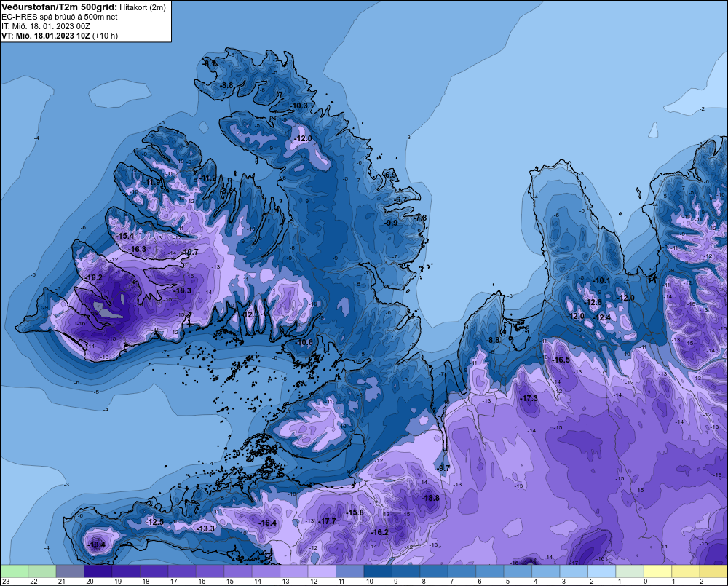Click the -13.3 temperature label
The image size is (728, 586).
coord(206,528)
